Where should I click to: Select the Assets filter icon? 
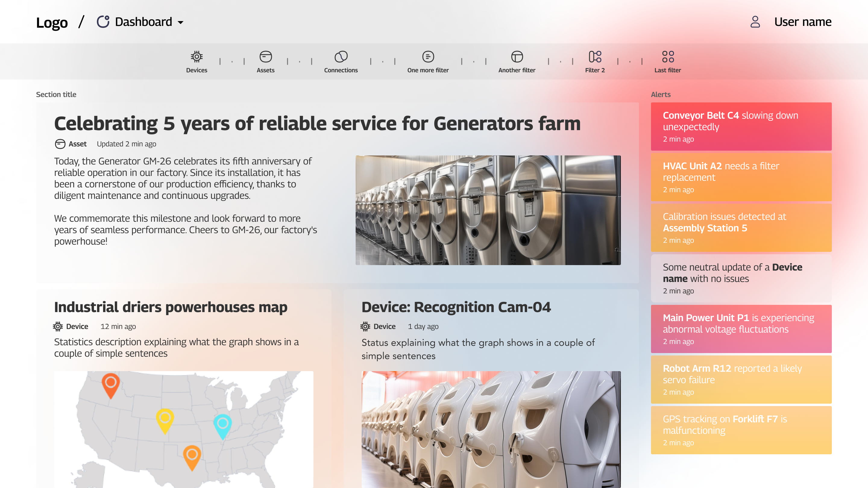266,57
